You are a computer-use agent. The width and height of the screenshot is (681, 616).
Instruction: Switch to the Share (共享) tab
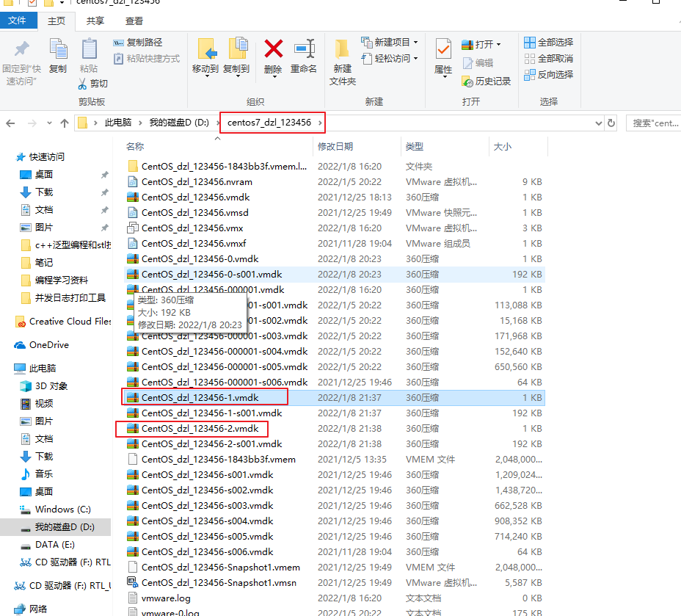(x=95, y=21)
